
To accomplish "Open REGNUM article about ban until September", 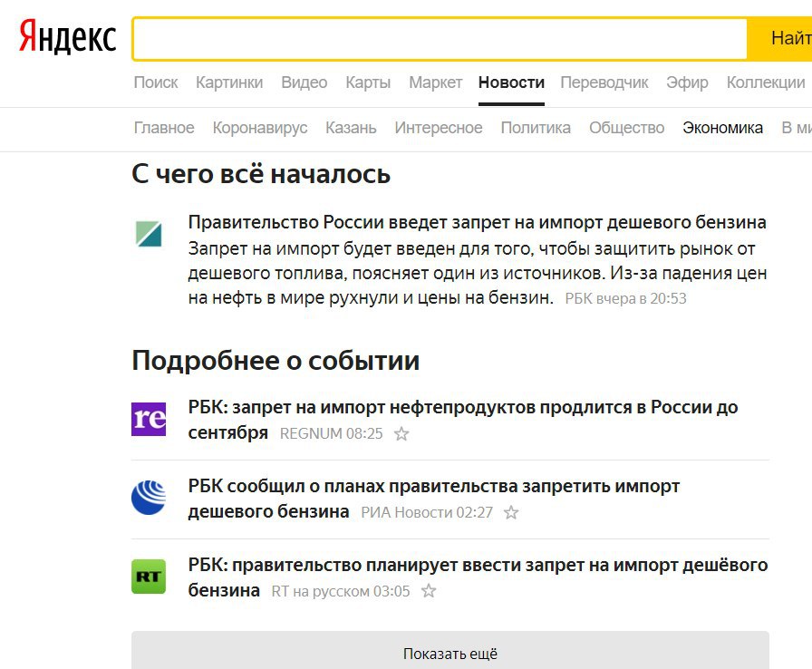I will [462, 407].
